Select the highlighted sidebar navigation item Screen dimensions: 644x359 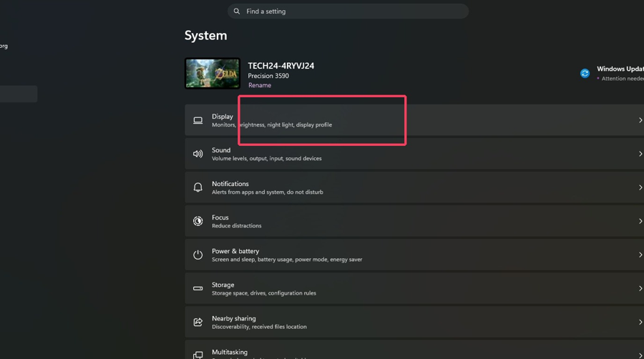click(x=19, y=94)
